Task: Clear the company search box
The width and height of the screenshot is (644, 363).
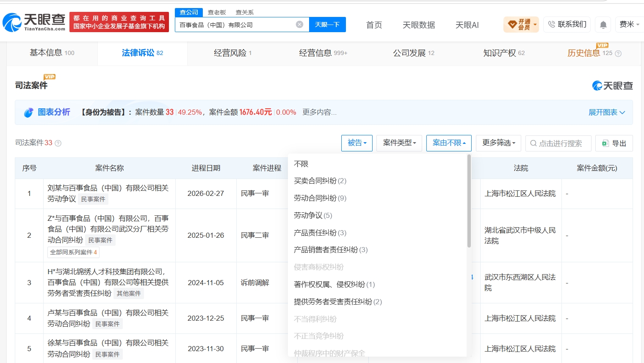Action: (299, 25)
